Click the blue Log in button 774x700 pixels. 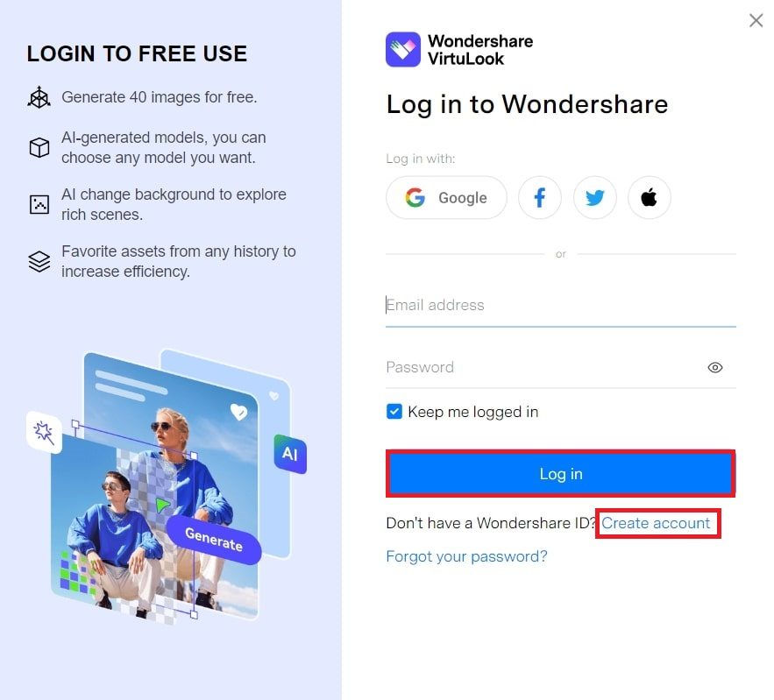(x=561, y=474)
